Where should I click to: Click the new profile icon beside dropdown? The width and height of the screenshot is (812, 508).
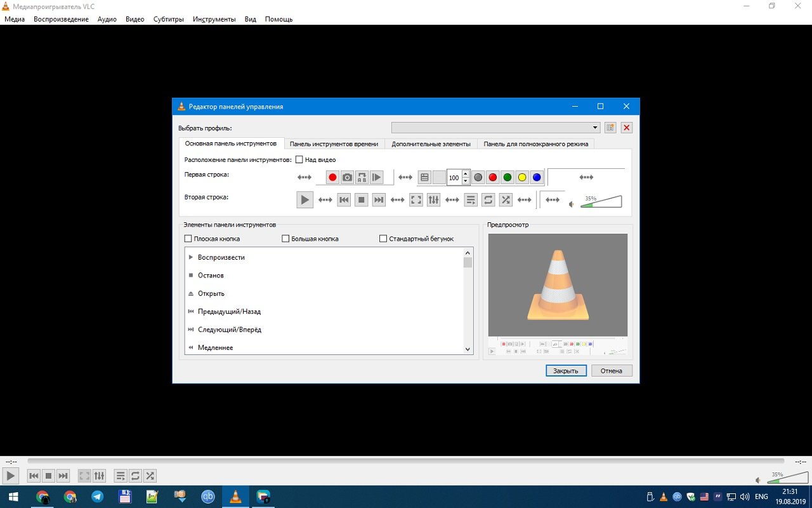tap(610, 128)
